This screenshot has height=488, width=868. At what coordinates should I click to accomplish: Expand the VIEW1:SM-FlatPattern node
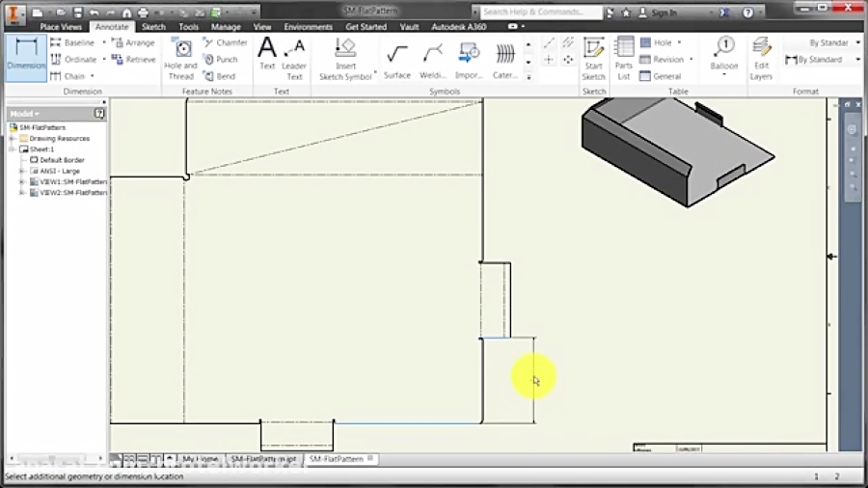click(x=22, y=181)
